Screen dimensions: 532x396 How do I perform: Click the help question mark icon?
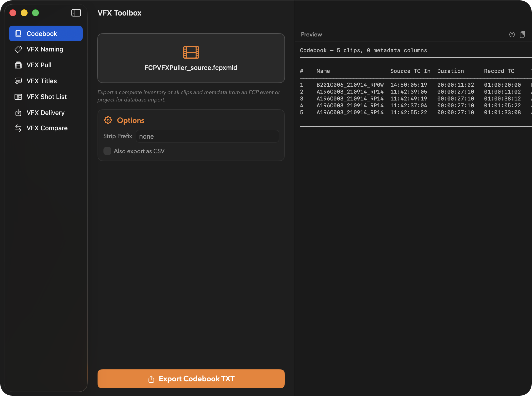[512, 34]
